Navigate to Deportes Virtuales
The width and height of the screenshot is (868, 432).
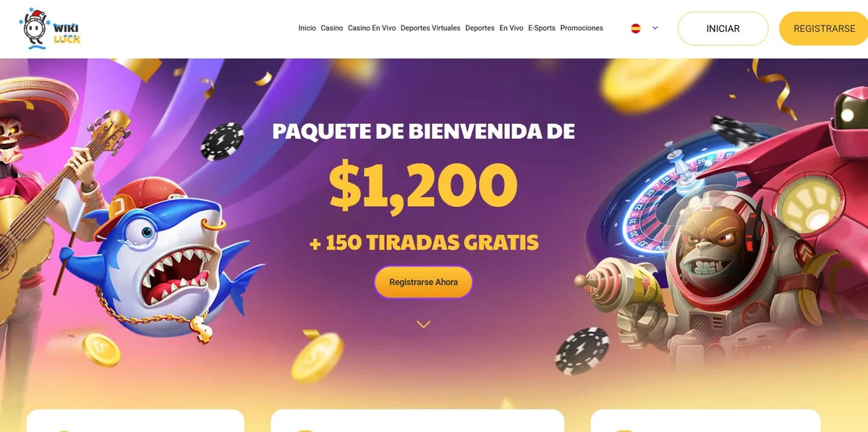click(430, 28)
